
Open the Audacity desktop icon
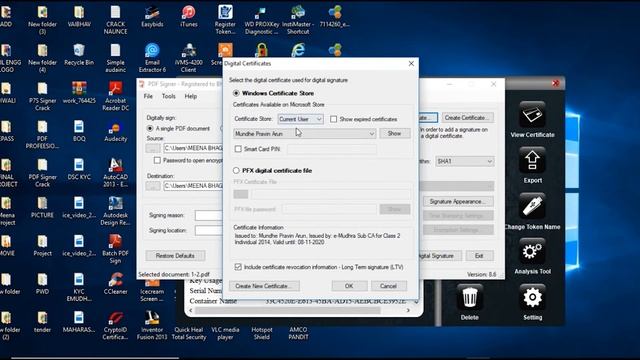pyautogui.click(x=116, y=131)
